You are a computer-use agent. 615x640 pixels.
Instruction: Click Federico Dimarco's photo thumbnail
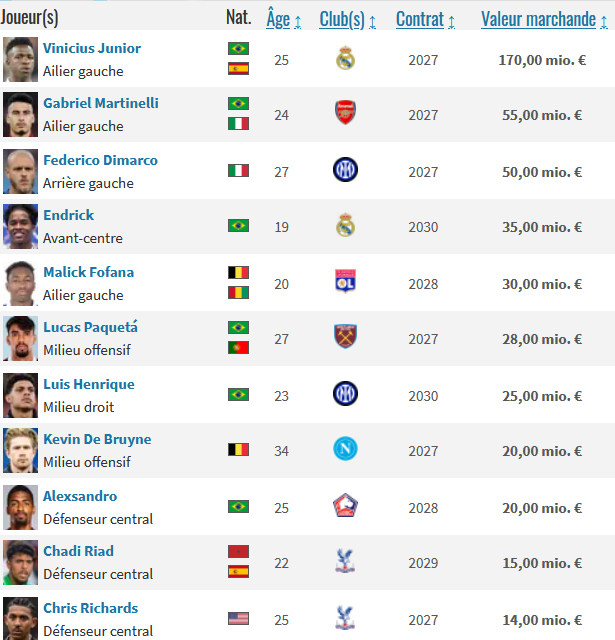(20, 171)
